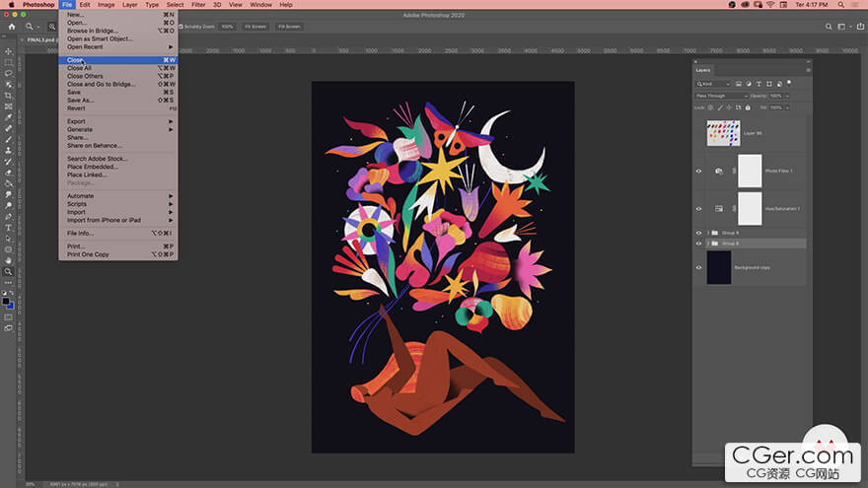Choose Print One Copy menu item
Image resolution: width=868 pixels, height=488 pixels.
click(x=118, y=254)
